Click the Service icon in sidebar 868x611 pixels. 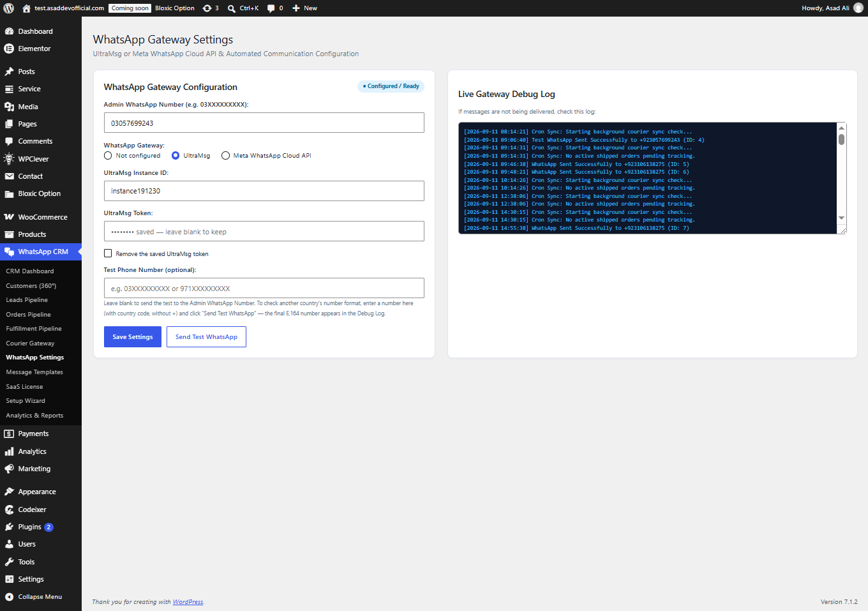9,89
